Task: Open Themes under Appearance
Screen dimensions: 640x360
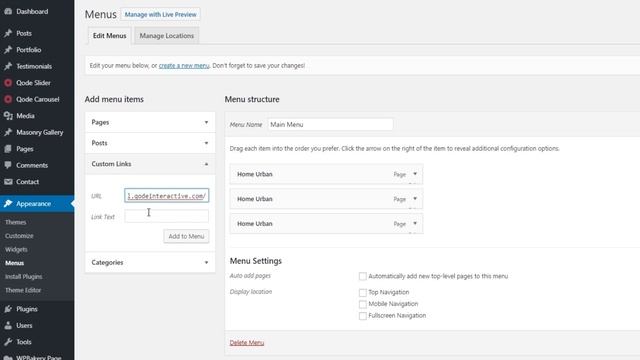Action: pos(16,222)
